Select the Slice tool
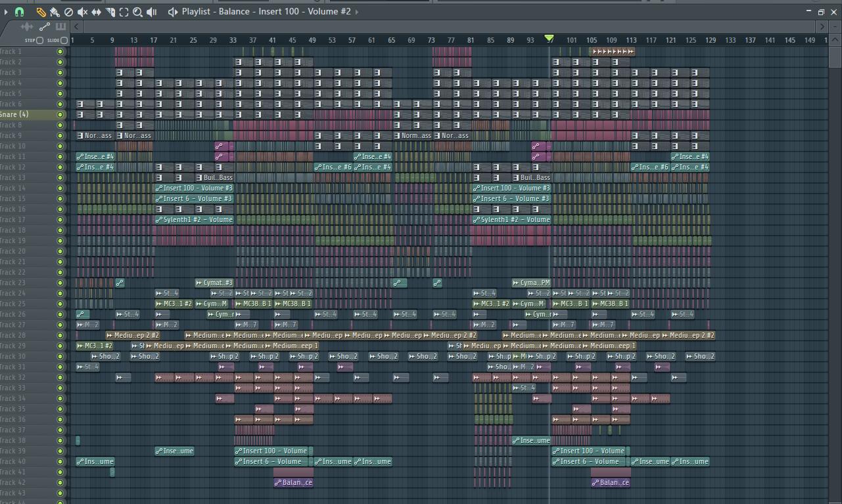The width and height of the screenshot is (842, 504). 110,12
